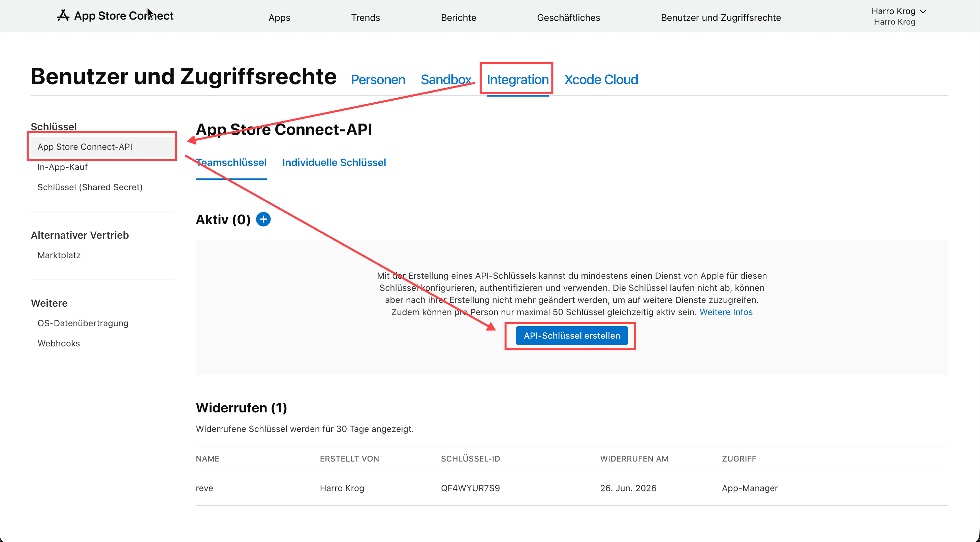Viewport: 980px width, 542px height.
Task: Click the ERSTELLT VON column header
Action: click(x=349, y=459)
